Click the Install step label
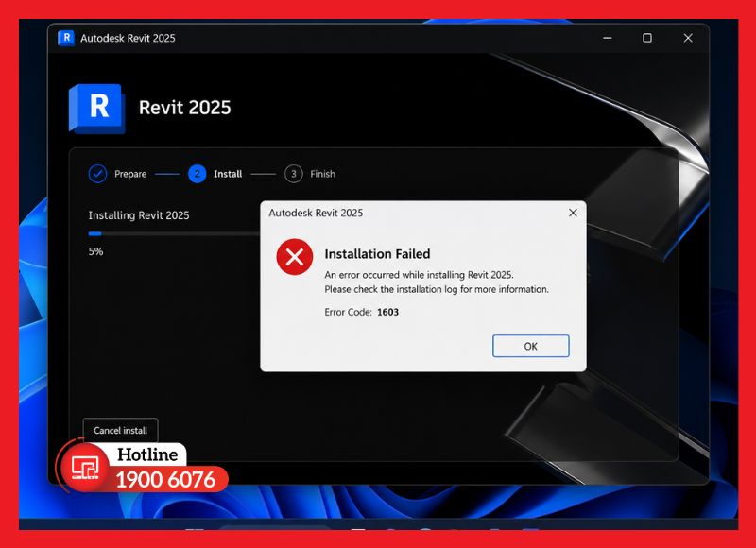The width and height of the screenshot is (756, 548). point(228,174)
